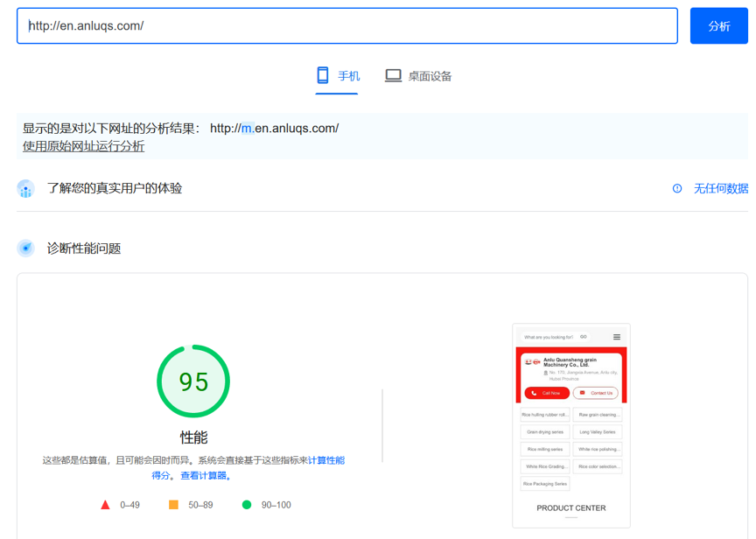Click the speed gauge icon before 诊断性能问题
Screen dimensions: 756x539
click(x=26, y=248)
